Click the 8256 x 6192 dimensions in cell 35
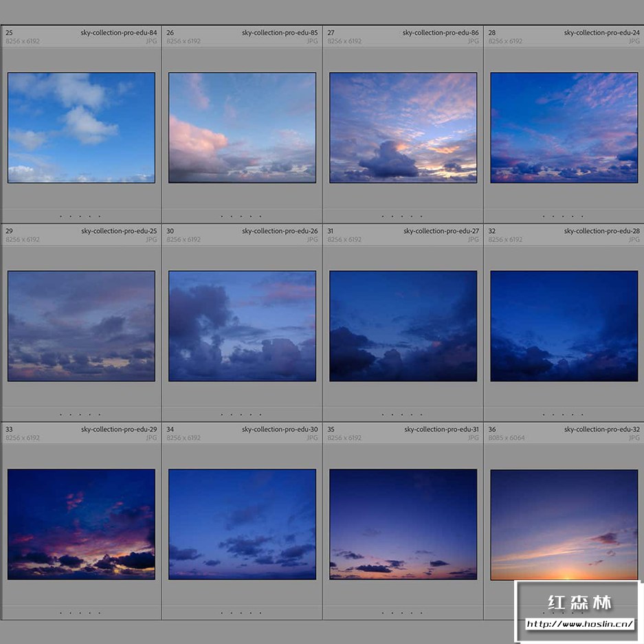Image resolution: width=644 pixels, height=644 pixels. pyautogui.click(x=344, y=438)
